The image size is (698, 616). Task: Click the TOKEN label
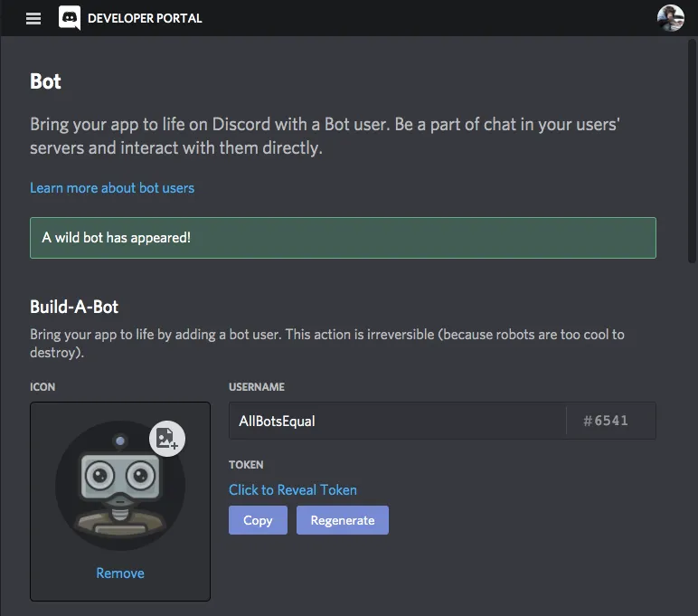[246, 465]
